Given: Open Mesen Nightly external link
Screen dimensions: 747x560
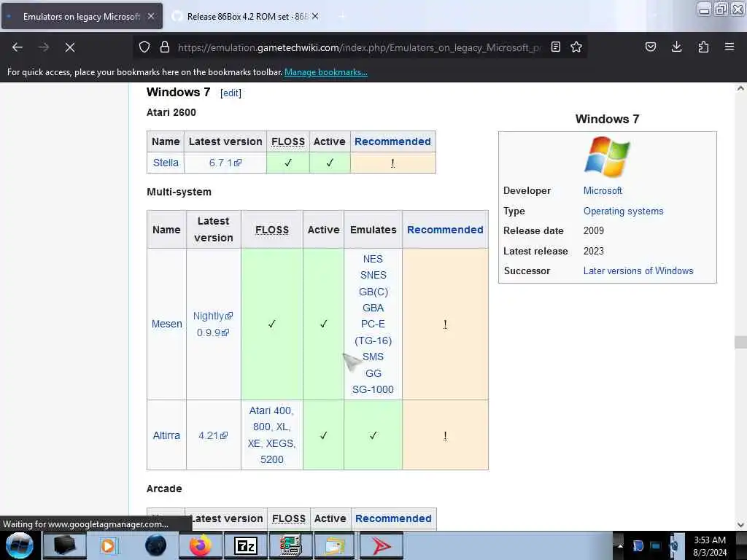Looking at the screenshot, I should 213,316.
